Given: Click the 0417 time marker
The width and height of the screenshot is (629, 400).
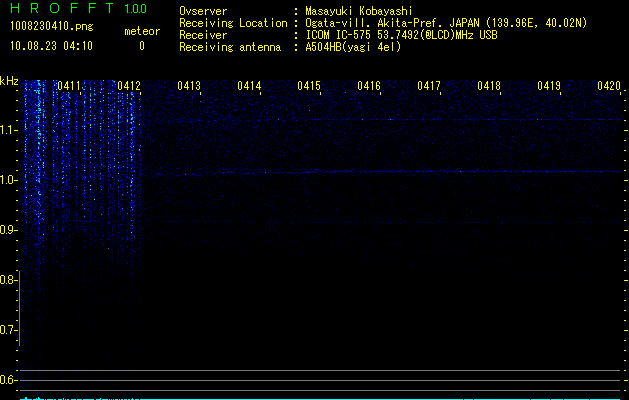Looking at the screenshot, I should coord(429,86).
